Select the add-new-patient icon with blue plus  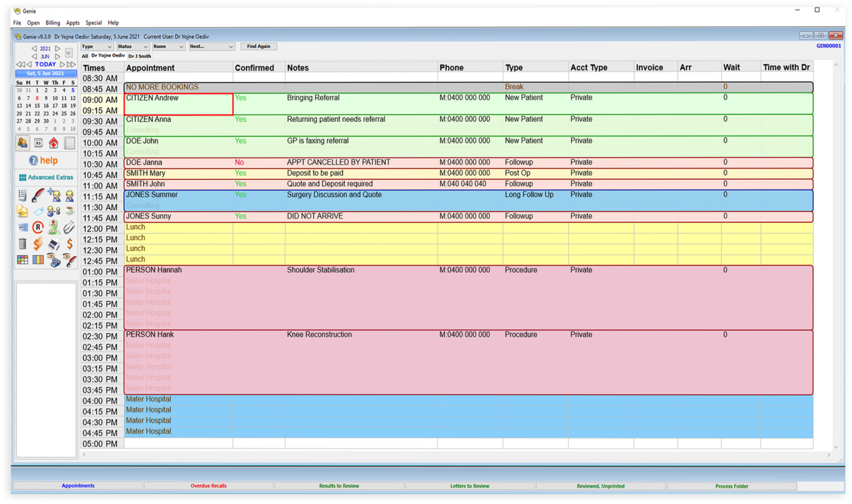pyautogui.click(x=54, y=194)
